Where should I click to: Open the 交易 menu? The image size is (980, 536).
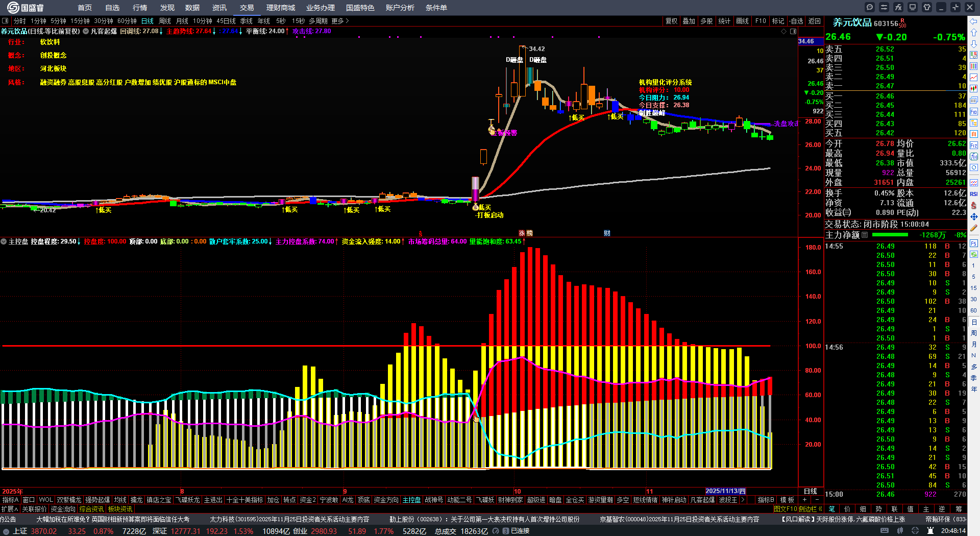(247, 8)
